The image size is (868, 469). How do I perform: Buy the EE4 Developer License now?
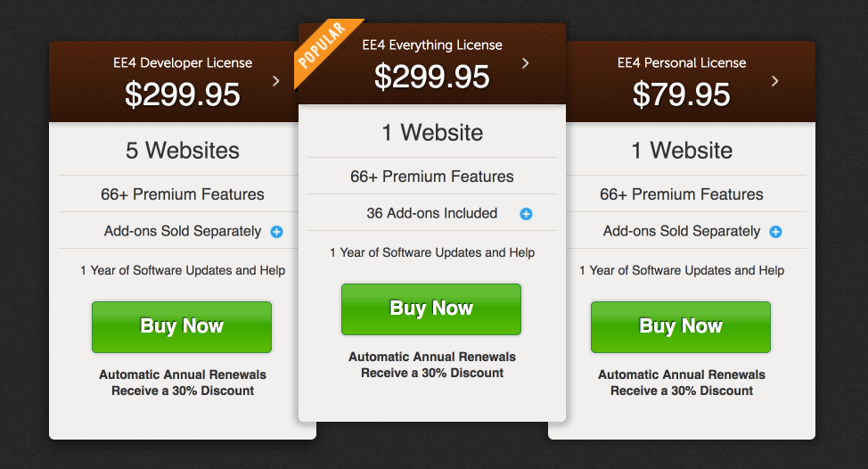coord(182,326)
